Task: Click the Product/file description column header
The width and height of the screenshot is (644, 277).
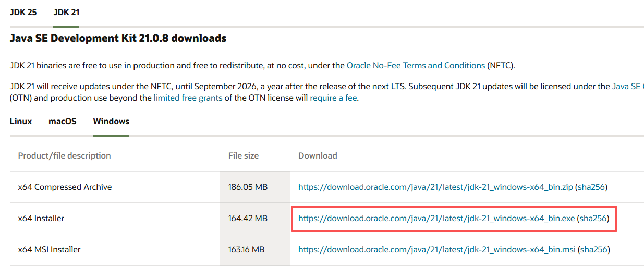Action: click(64, 155)
